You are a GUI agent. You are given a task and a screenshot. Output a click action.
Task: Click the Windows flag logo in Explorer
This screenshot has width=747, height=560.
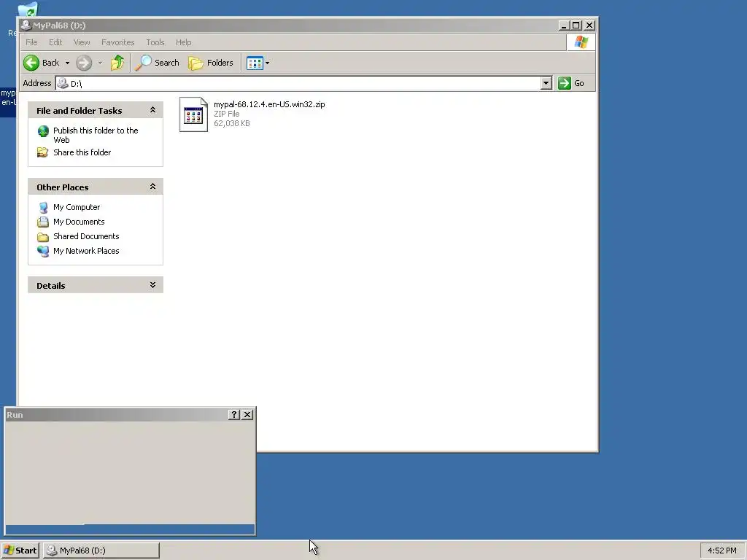point(581,42)
